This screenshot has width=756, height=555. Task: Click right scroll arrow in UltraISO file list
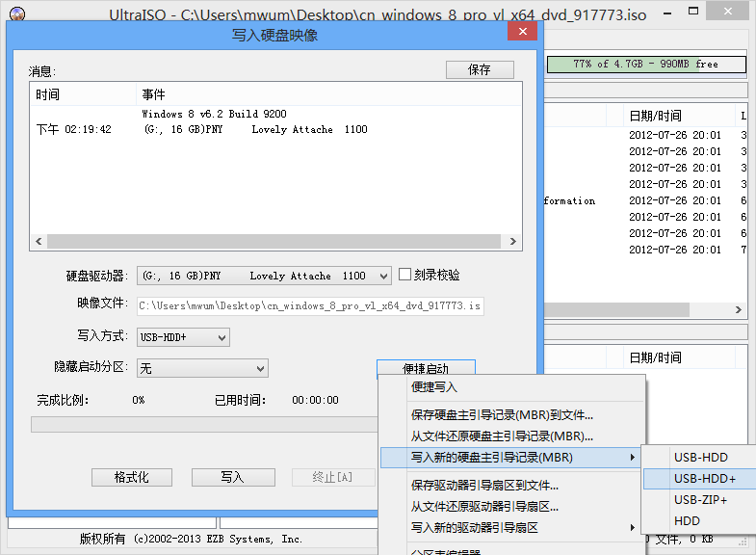point(739,309)
